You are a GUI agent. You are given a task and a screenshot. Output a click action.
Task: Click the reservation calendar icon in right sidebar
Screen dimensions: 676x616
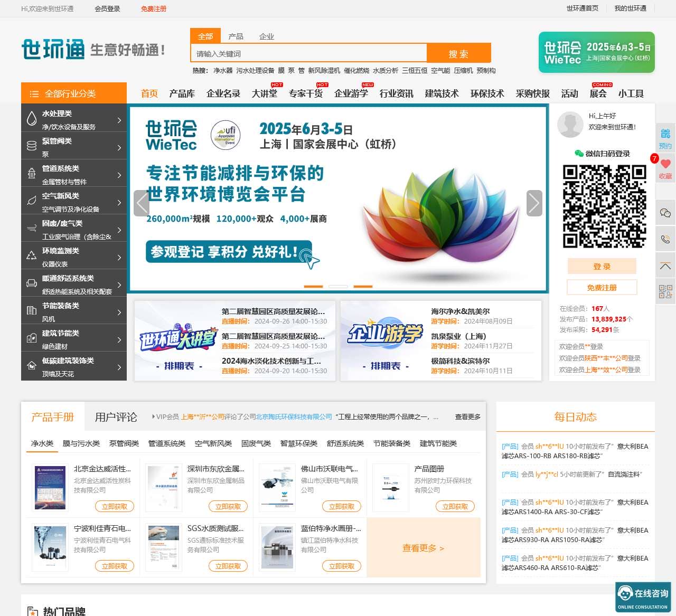665,134
